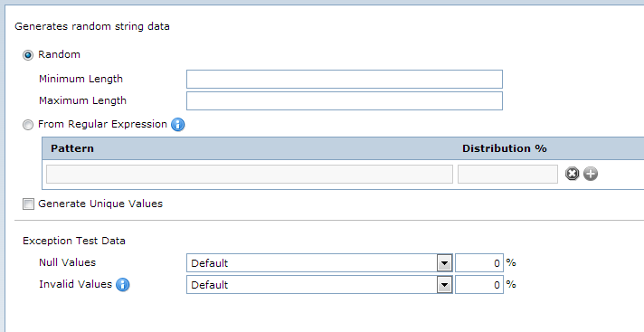644x332 pixels.
Task: Select the Random radio button
Action: click(x=28, y=55)
